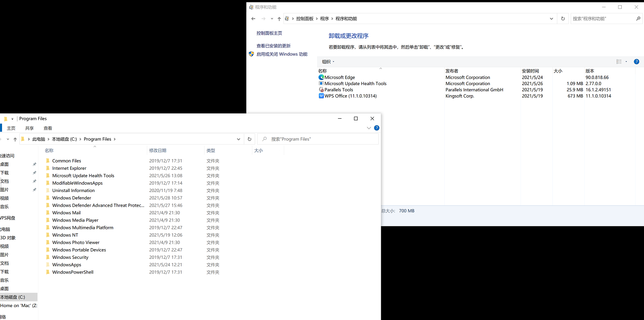644x320 pixels.
Task: Select the Windows Media Player folder
Action: click(x=75, y=220)
